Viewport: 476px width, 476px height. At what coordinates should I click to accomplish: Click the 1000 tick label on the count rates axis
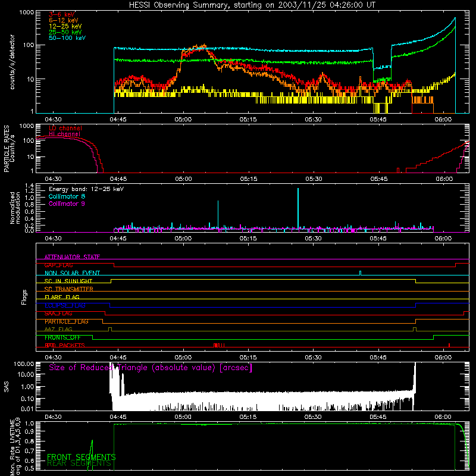(26, 12)
